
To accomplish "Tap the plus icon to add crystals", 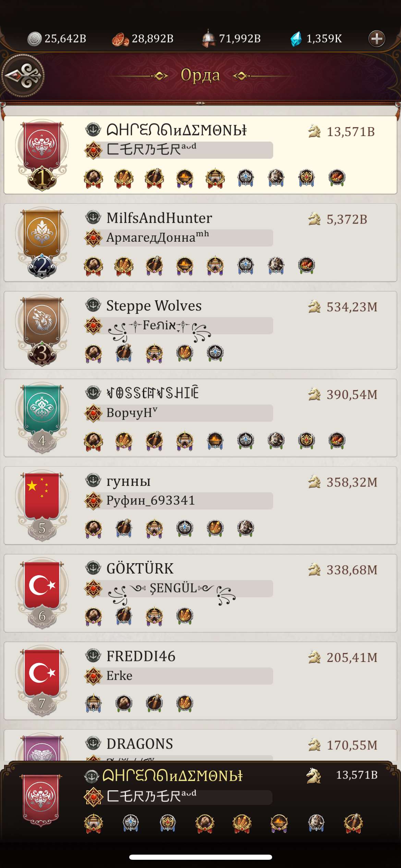I will pyautogui.click(x=377, y=38).
